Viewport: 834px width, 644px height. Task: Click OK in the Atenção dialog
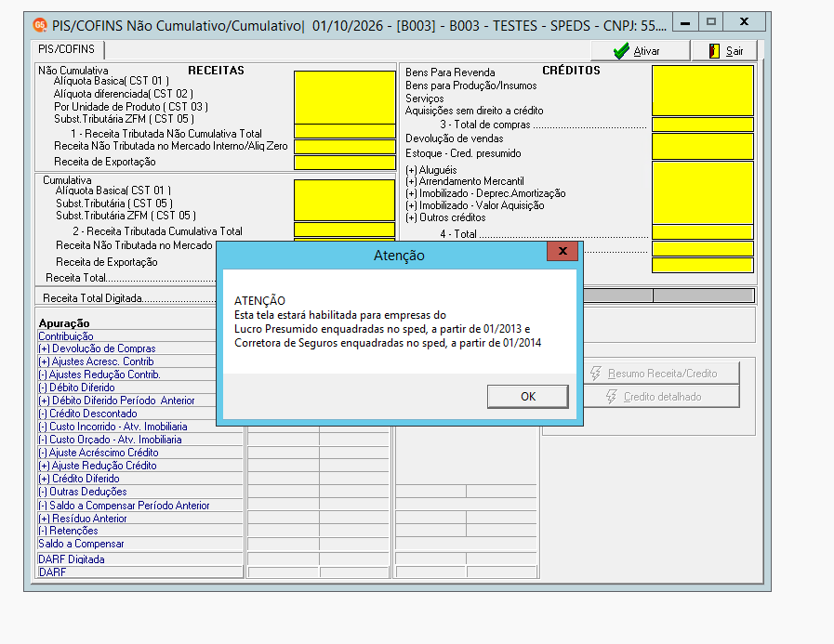pyautogui.click(x=527, y=397)
